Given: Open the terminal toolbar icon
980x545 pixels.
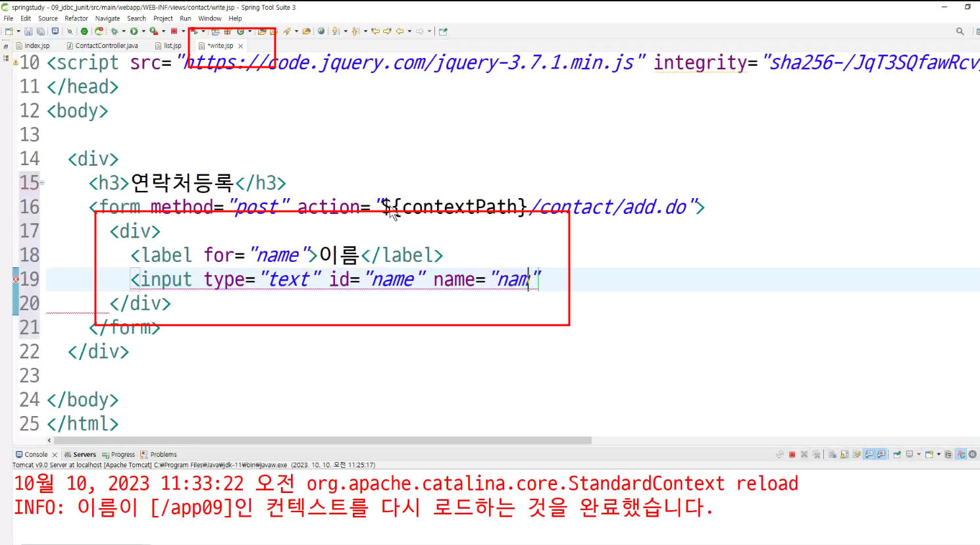Looking at the screenshot, I should click(56, 31).
